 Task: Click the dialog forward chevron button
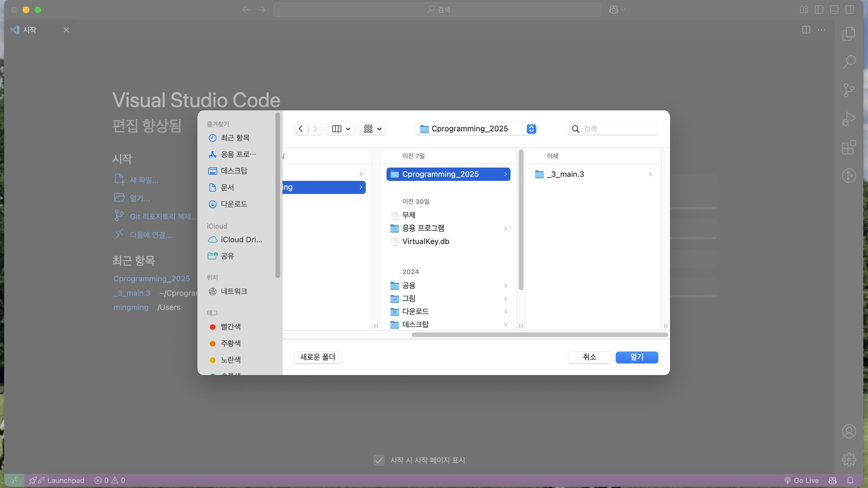[315, 129]
